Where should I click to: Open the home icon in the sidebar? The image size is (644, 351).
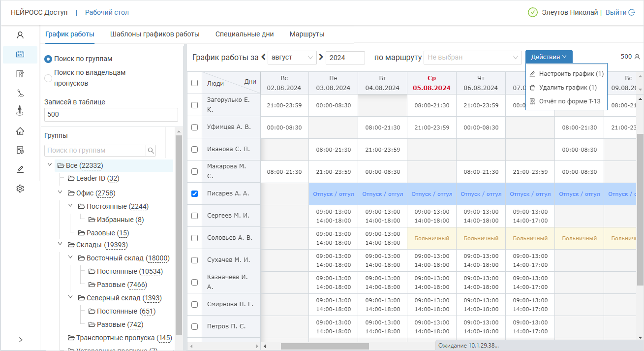click(20, 131)
